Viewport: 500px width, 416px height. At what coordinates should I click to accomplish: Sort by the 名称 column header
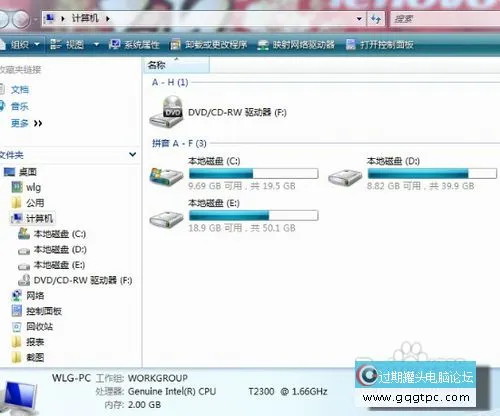[x=177, y=65]
